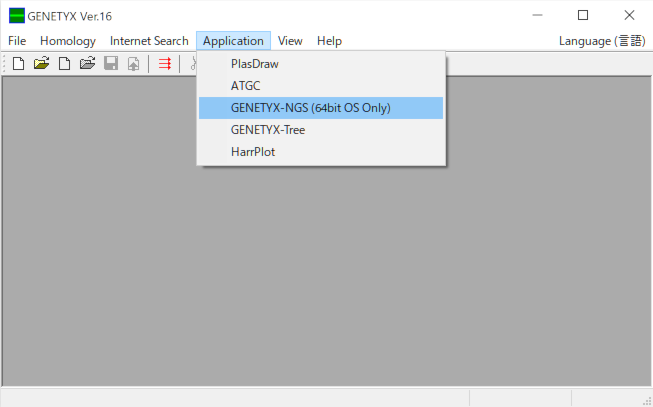Open the View menu
This screenshot has height=407, width=653.
290,41
